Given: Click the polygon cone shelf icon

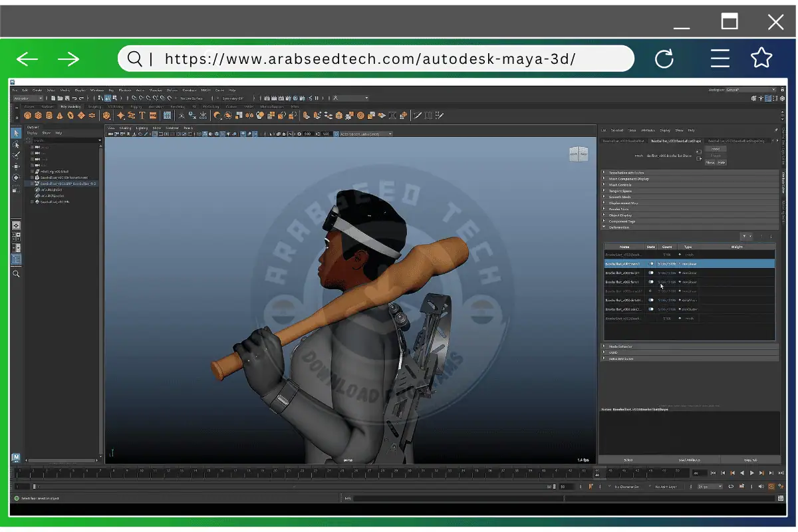Looking at the screenshot, I should click(x=60, y=116).
